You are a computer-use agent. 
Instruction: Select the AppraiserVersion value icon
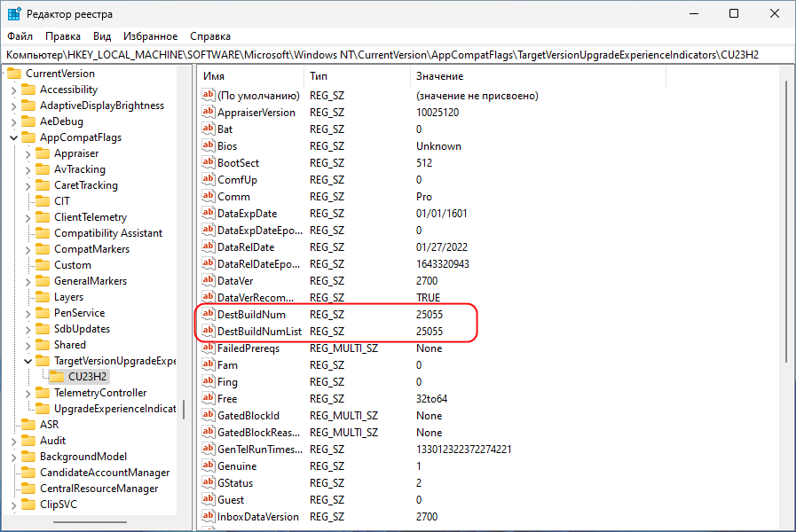pos(209,112)
